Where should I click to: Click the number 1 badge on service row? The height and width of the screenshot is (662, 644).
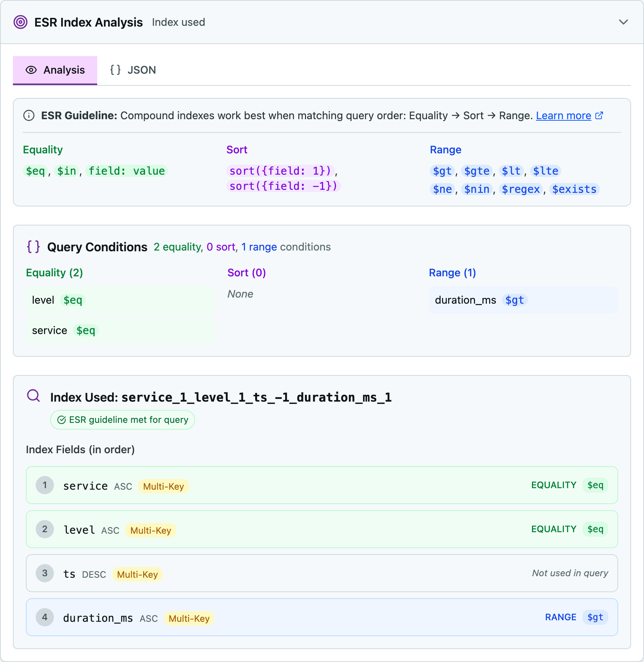(x=45, y=485)
